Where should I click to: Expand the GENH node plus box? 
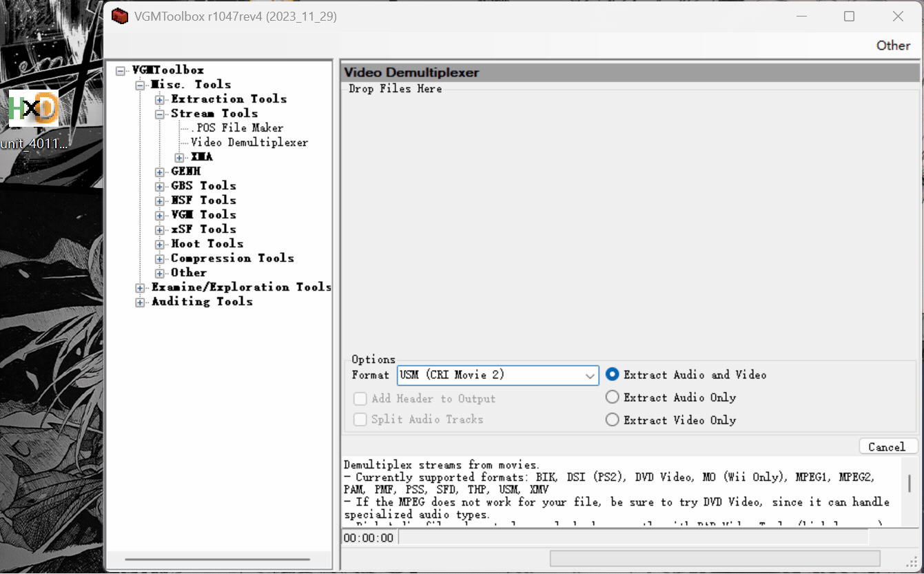point(160,172)
